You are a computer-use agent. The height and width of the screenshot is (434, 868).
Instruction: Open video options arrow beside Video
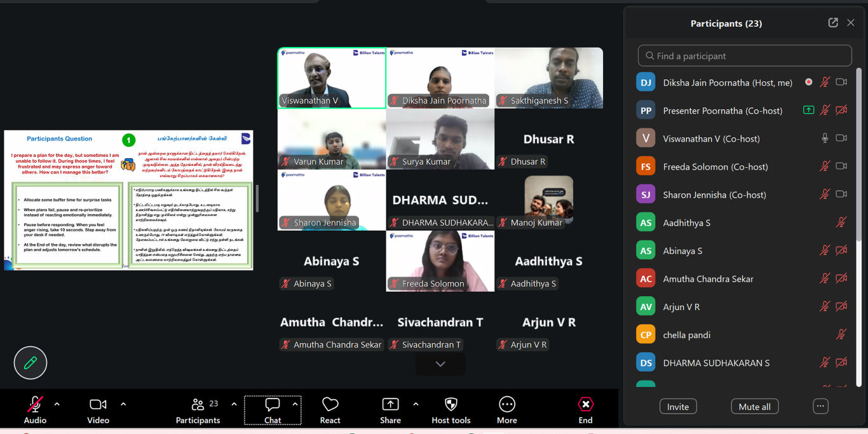[x=123, y=404]
